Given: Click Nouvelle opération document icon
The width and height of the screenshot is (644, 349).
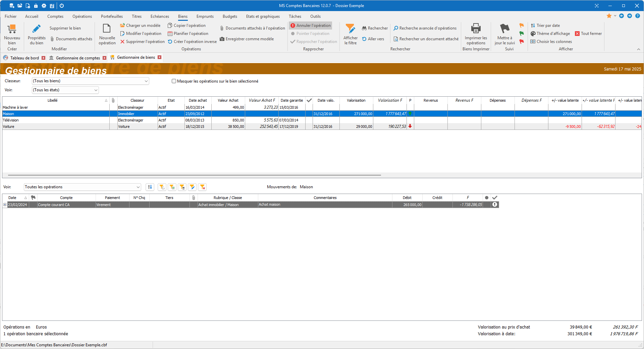Looking at the screenshot, I should coord(107,29).
